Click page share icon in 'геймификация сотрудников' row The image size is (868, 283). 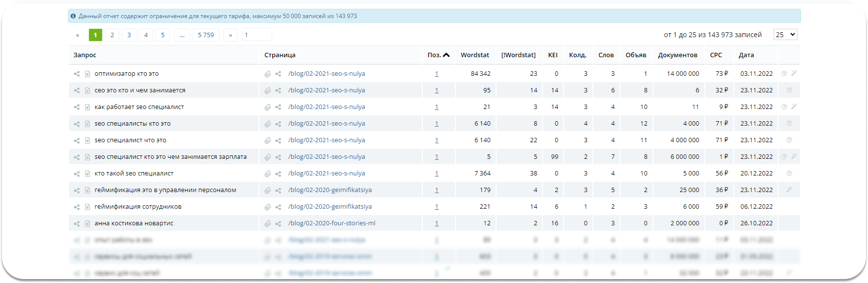[x=278, y=207]
